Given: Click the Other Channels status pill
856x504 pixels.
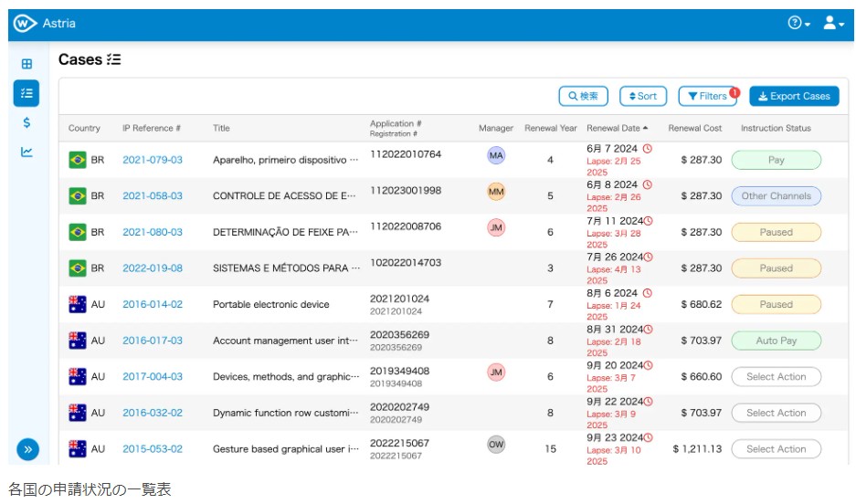Looking at the screenshot, I should 776,195.
